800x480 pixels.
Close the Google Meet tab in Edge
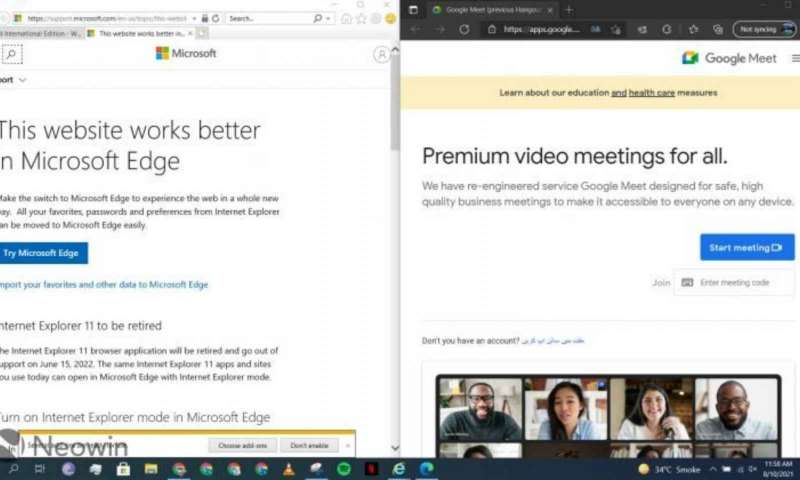550,10
